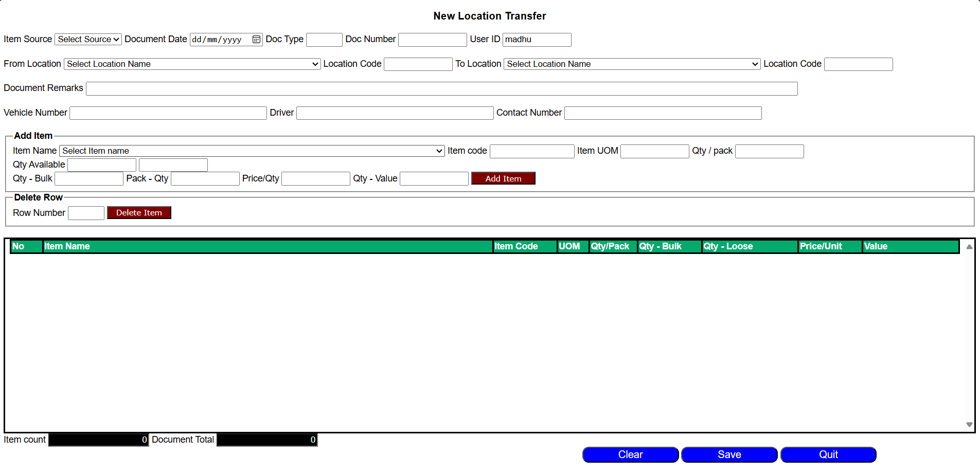
Task: Expand the To Location dropdown
Action: 632,64
